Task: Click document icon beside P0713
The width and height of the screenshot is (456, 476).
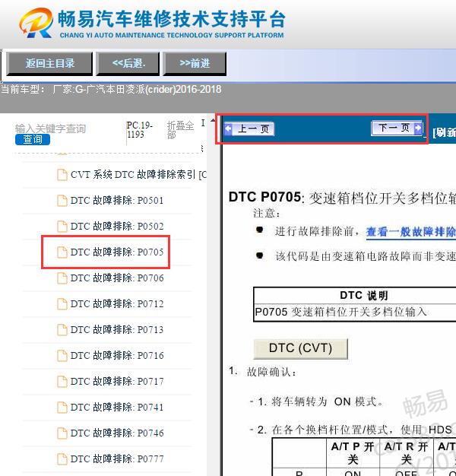Action: point(62,330)
